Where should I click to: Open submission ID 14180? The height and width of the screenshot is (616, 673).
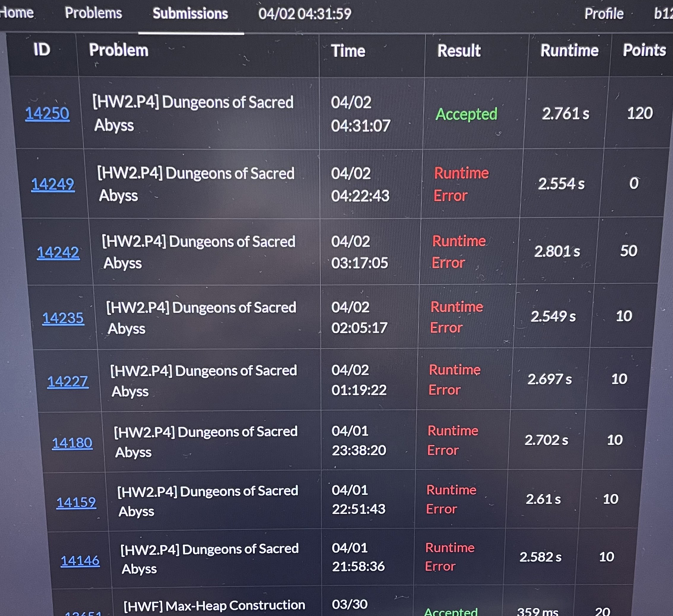(x=72, y=443)
